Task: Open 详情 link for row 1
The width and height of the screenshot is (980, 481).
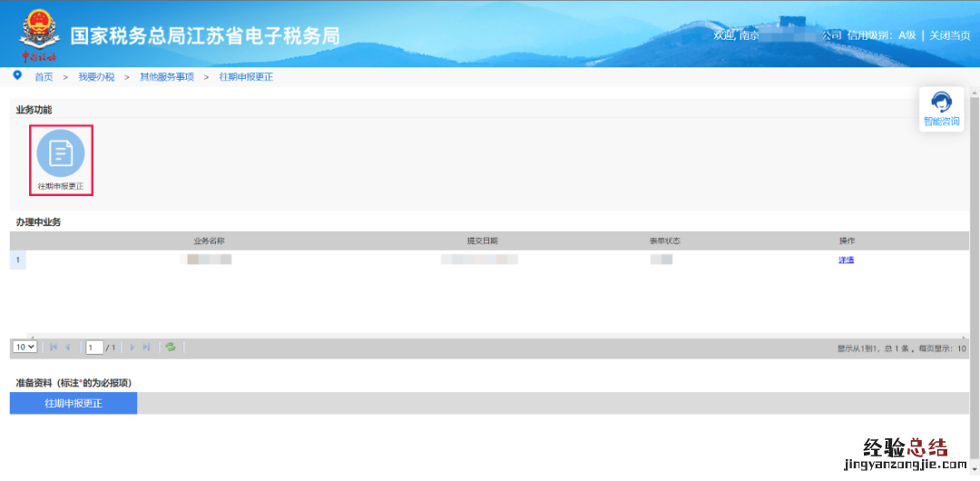Action: pos(847,260)
